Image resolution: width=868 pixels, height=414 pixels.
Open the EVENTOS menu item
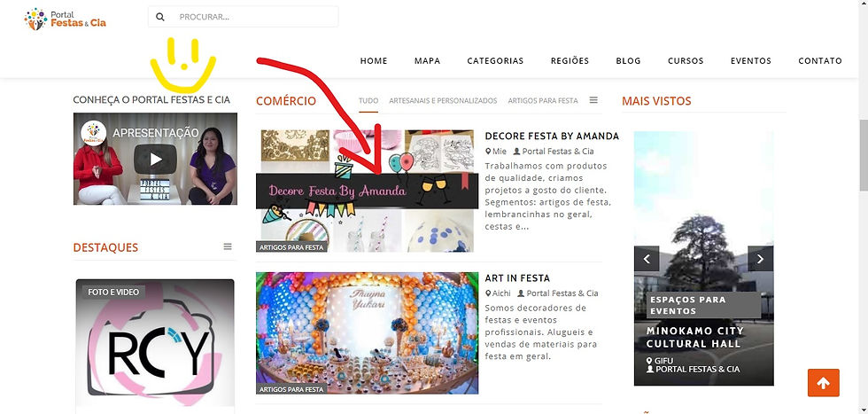(751, 61)
